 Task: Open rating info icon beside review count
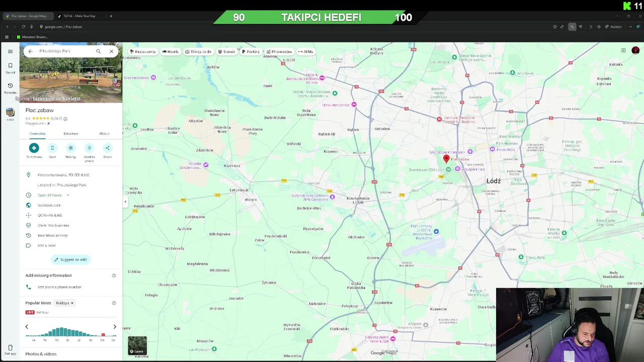point(65,119)
